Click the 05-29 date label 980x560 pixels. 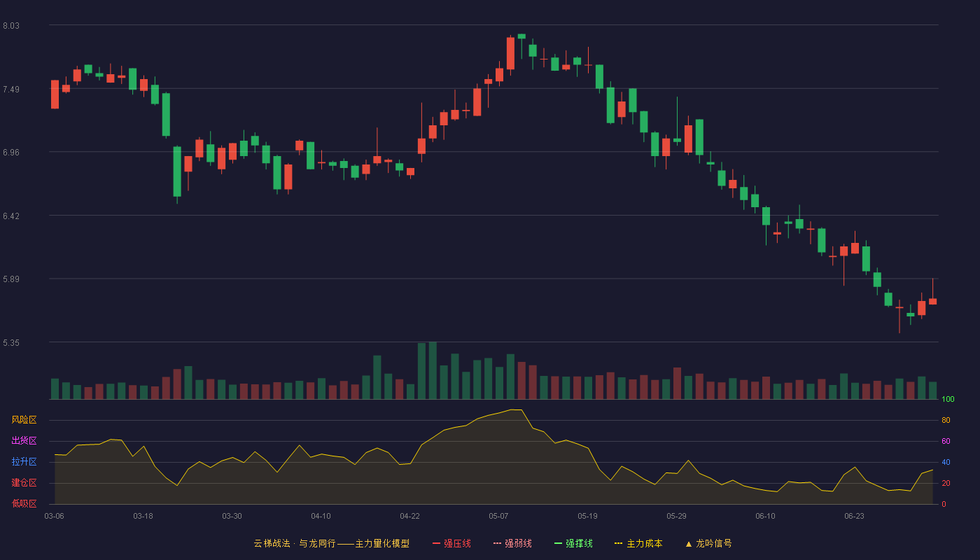676,516
